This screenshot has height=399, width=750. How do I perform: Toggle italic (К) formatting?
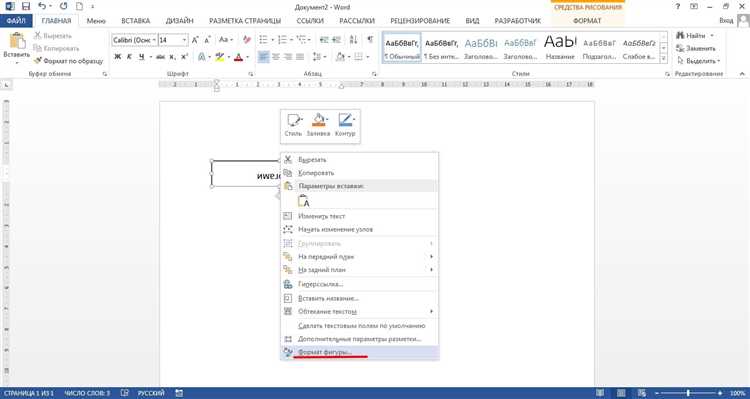(x=129, y=57)
